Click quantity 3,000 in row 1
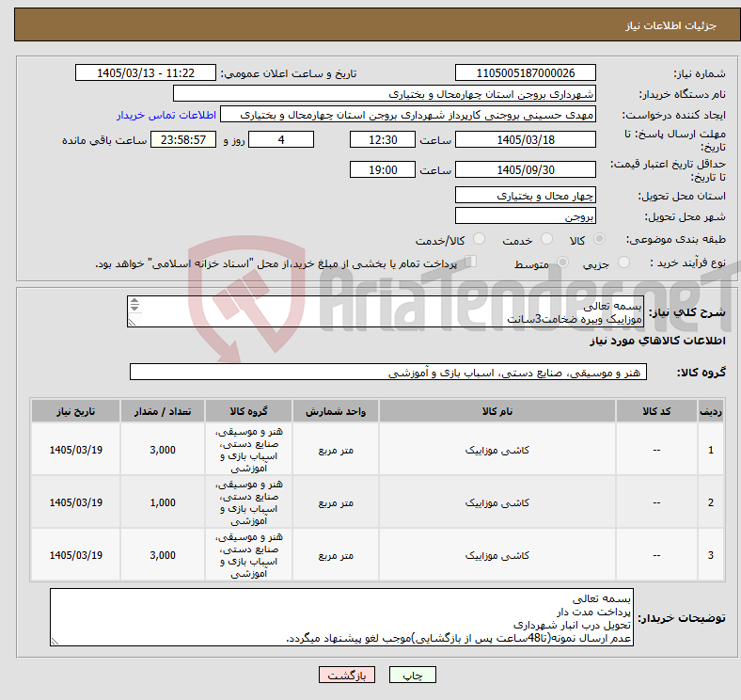The image size is (741, 700). point(163,450)
